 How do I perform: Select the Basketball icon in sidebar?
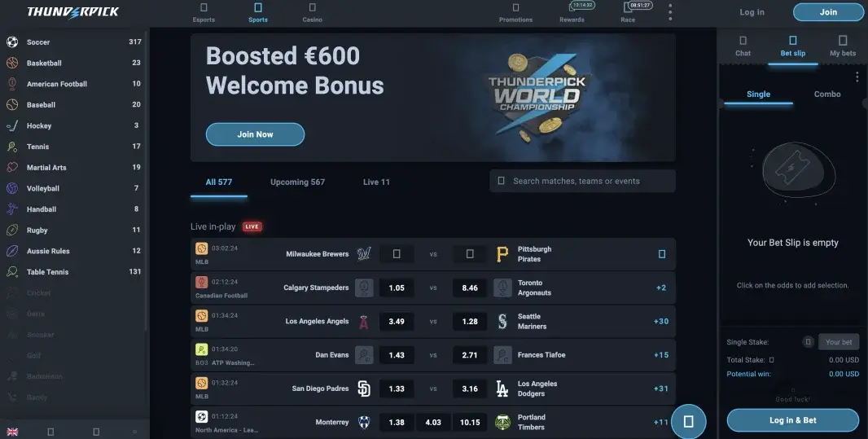[x=12, y=63]
